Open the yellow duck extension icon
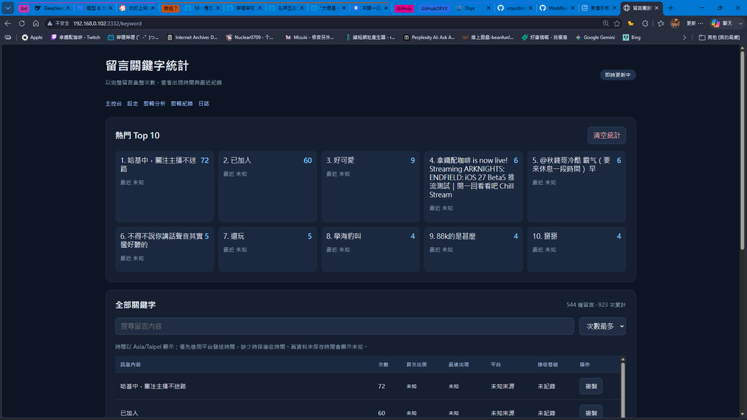Screen dimensions: 747x420 (x=631, y=23)
